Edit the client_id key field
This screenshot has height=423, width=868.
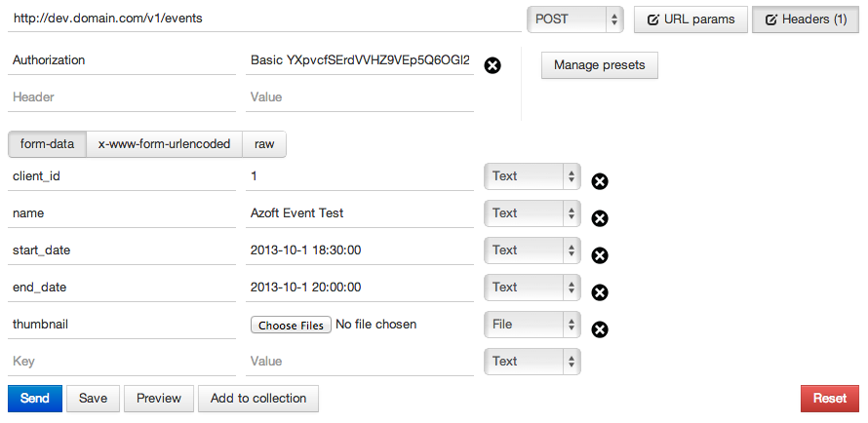click(x=122, y=177)
